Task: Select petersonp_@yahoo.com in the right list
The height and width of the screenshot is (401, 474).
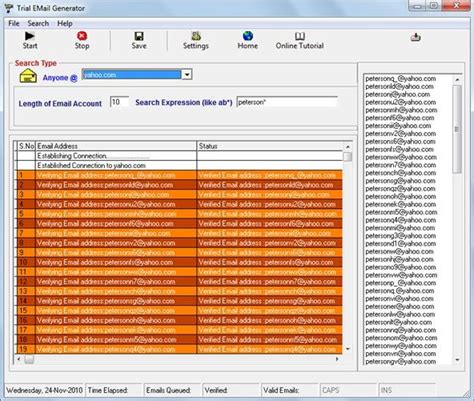Action: 401,283
